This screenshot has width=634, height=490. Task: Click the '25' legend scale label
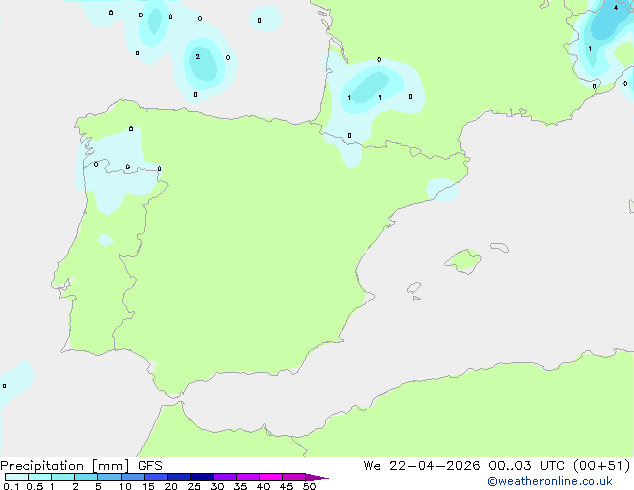(x=194, y=486)
